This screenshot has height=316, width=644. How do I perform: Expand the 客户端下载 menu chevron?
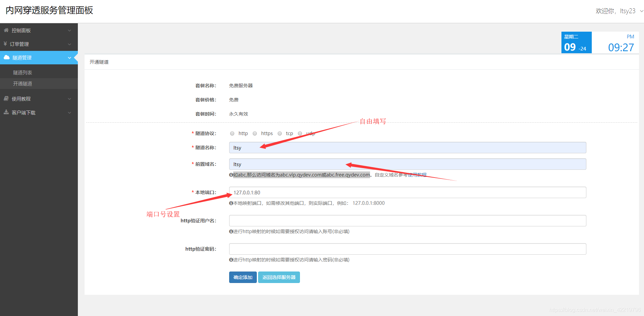coord(69,113)
